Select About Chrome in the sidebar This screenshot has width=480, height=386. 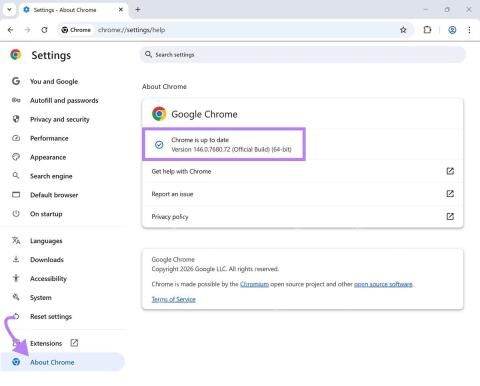[62, 362]
